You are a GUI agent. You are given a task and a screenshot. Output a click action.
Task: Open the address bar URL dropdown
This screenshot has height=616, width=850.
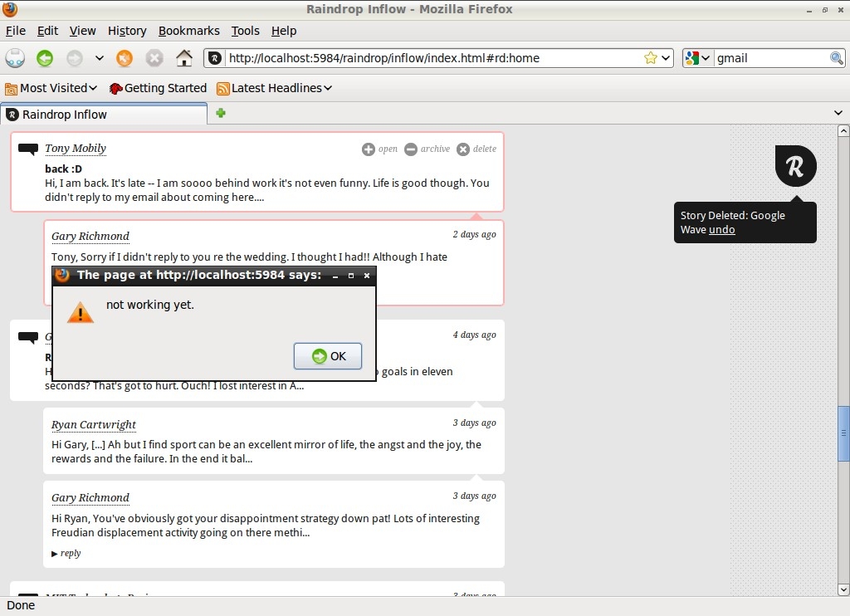(x=667, y=58)
